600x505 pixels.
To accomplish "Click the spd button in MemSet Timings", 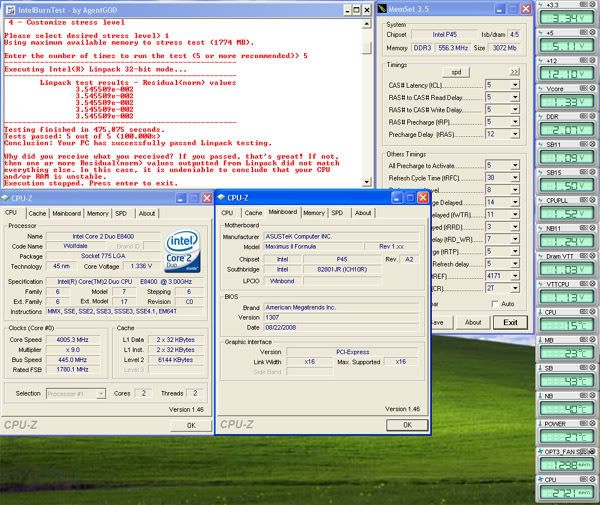I will (456, 72).
